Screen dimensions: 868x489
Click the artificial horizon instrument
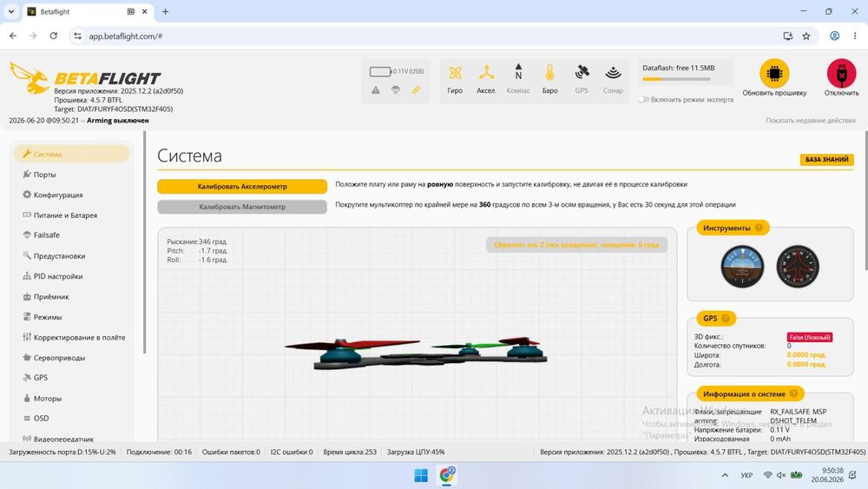[x=742, y=267]
